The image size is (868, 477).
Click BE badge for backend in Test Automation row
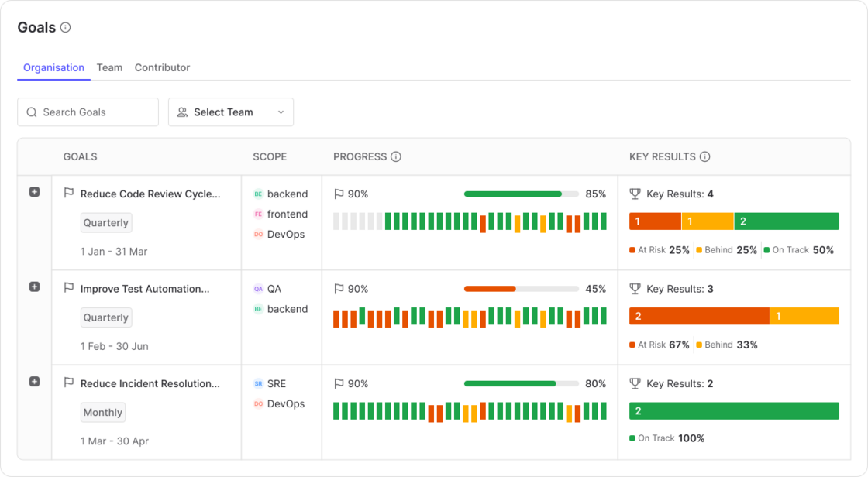click(258, 309)
